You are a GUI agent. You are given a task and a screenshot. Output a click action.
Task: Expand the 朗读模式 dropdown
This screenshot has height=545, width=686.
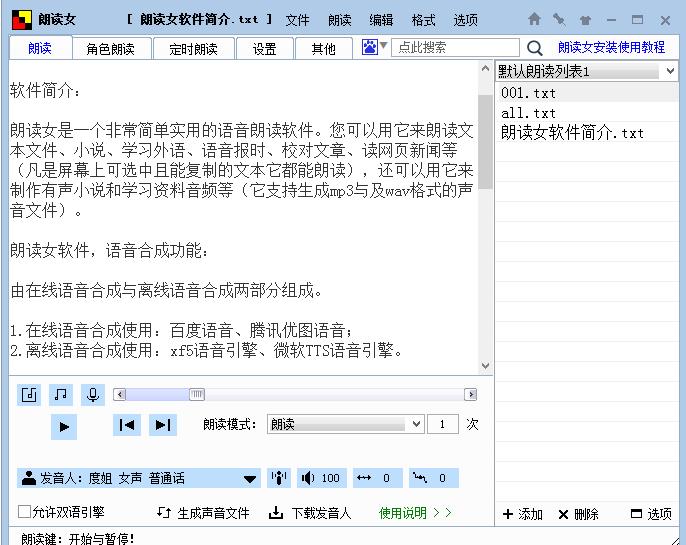(417, 424)
